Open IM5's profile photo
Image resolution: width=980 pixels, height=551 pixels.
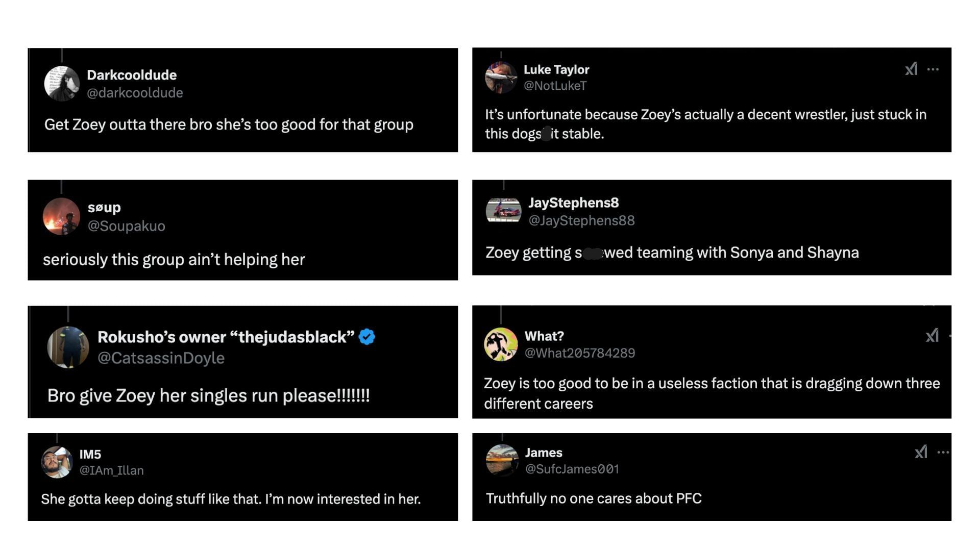point(57,462)
